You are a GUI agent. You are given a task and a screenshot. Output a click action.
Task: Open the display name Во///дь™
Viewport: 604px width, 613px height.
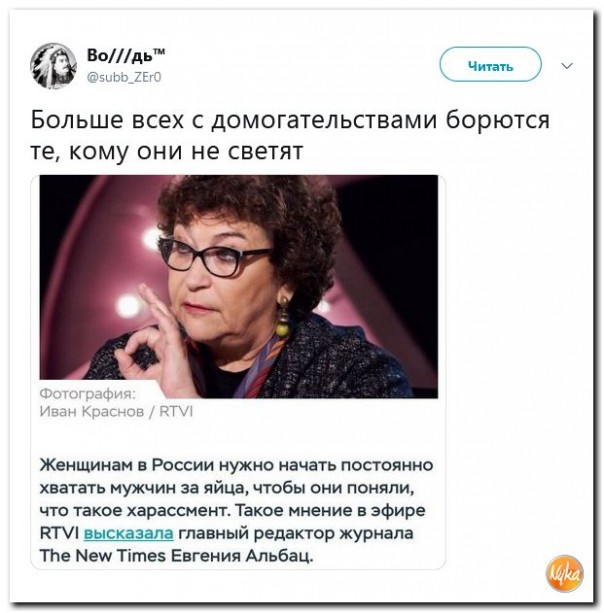[125, 55]
